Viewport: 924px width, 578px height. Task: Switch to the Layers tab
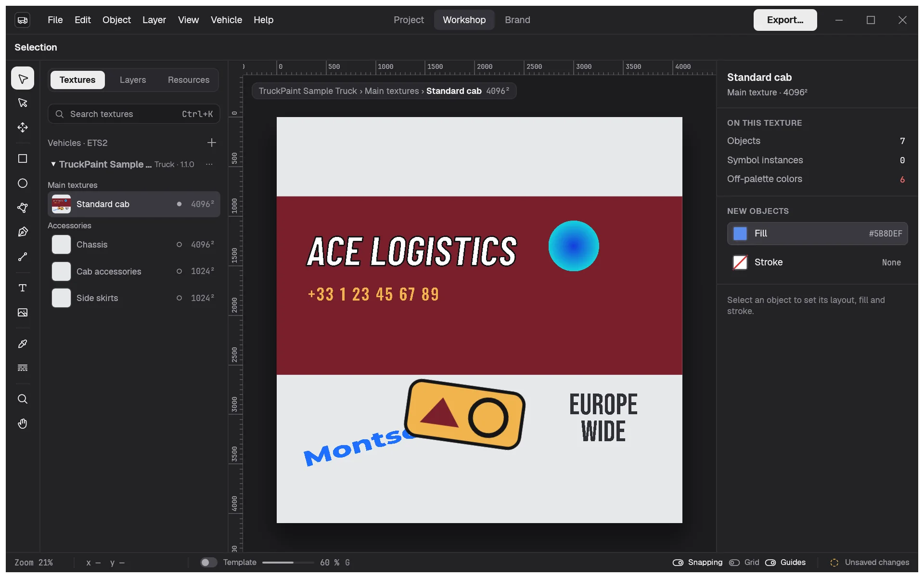pos(133,80)
